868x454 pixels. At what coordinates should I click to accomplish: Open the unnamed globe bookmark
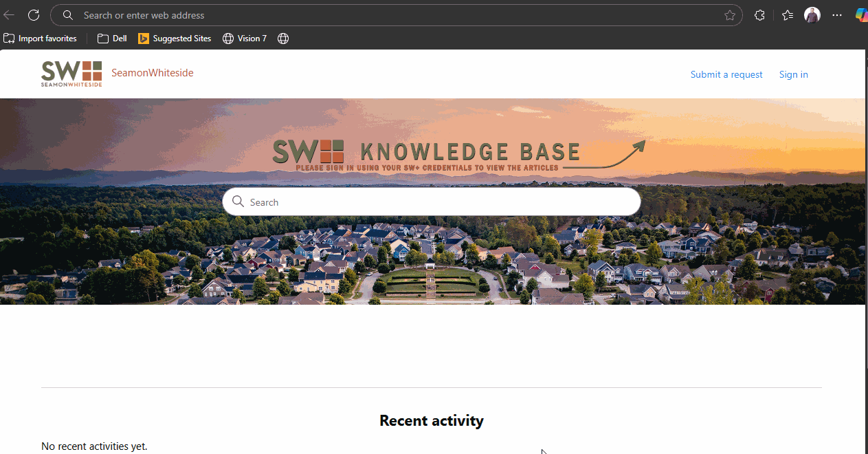(x=283, y=39)
